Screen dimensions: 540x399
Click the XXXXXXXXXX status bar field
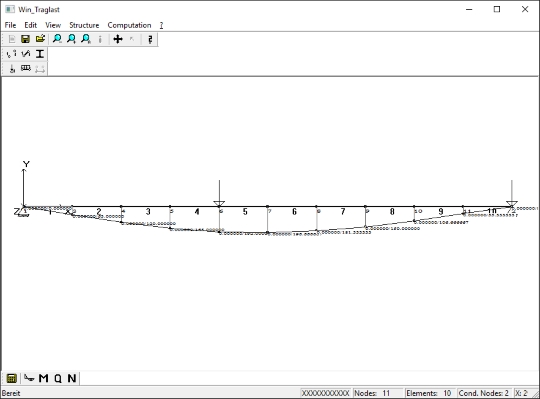point(325,393)
